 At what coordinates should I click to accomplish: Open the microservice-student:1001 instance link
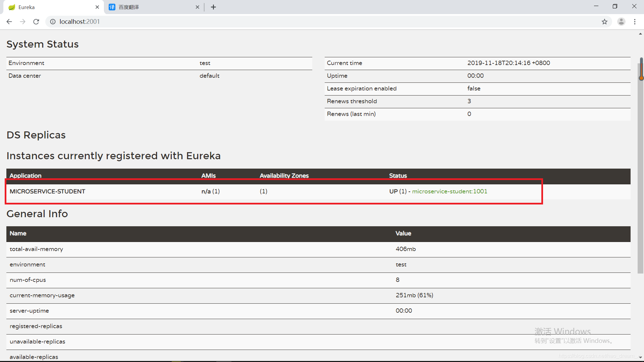[x=449, y=191]
